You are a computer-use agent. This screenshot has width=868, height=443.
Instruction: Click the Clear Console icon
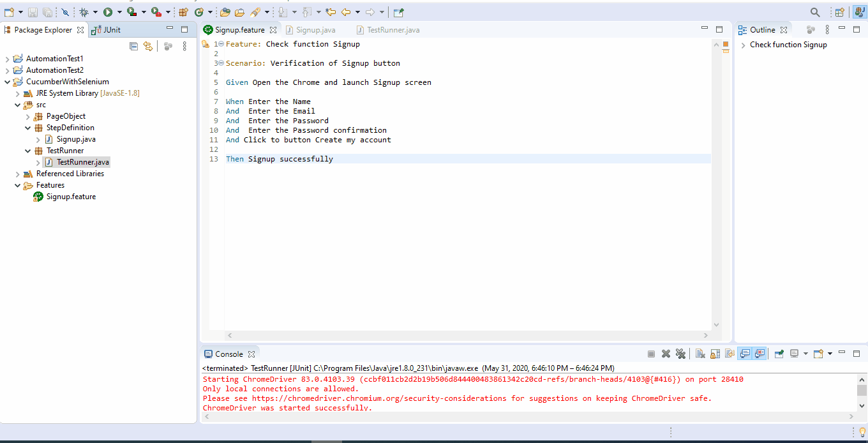coord(700,354)
